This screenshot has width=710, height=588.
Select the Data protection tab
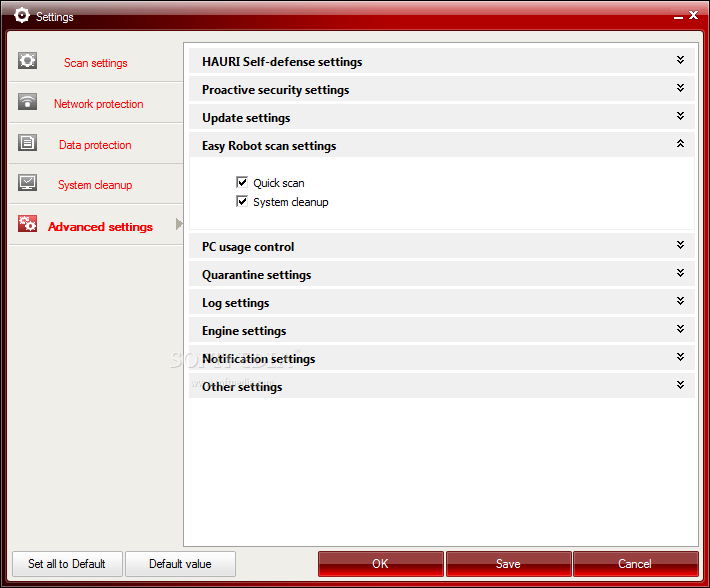(x=95, y=145)
